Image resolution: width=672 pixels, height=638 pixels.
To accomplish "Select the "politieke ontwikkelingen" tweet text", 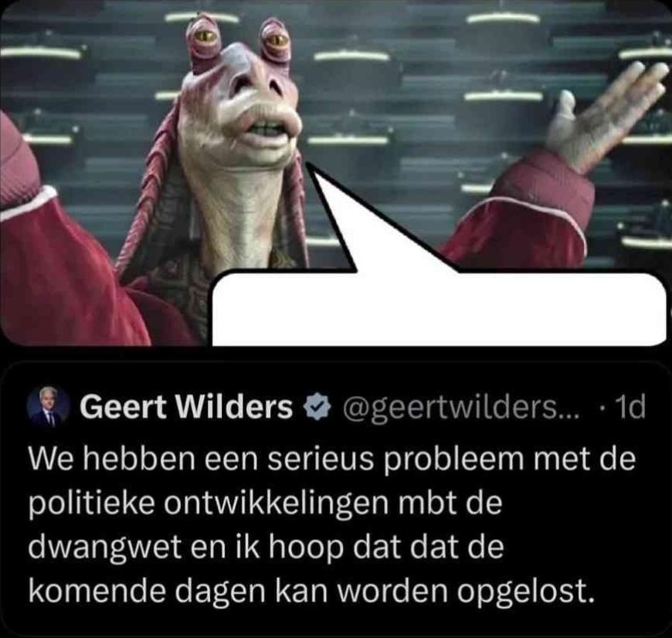I will (209, 504).
